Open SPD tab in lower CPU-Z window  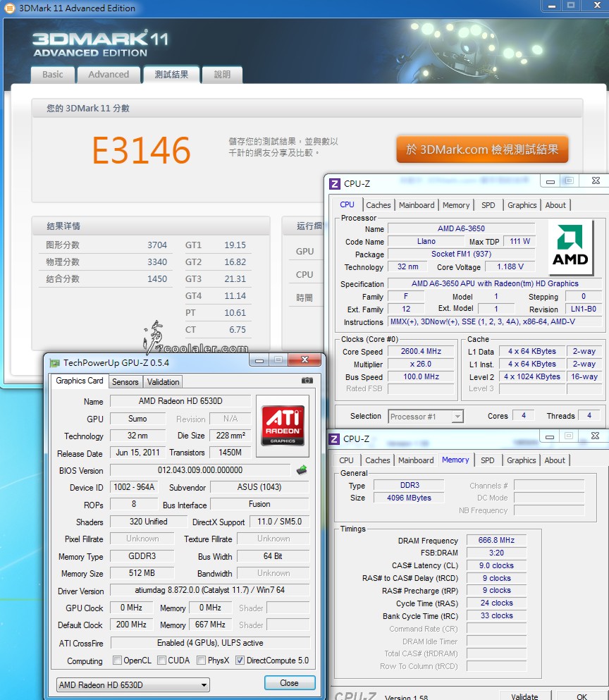click(487, 460)
